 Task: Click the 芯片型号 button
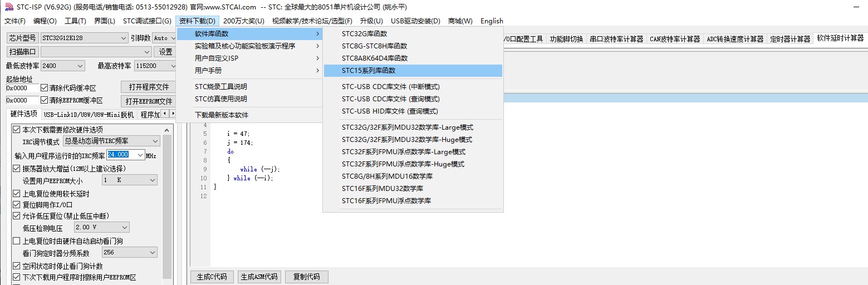[22, 38]
